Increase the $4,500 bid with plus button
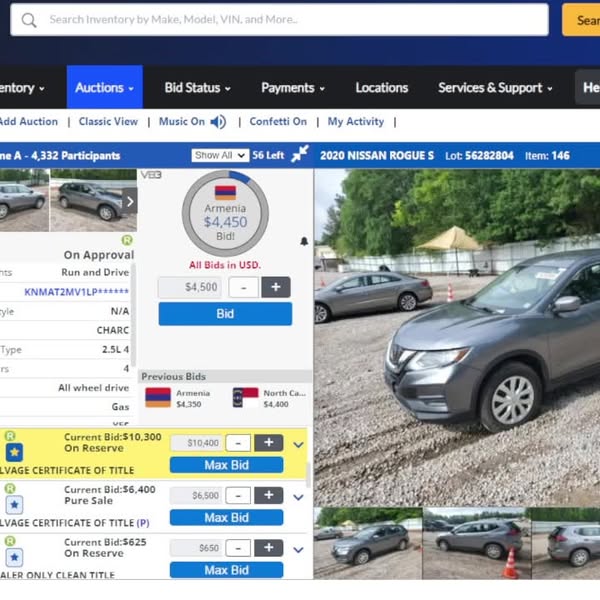Image resolution: width=600 pixels, height=600 pixels. click(x=275, y=287)
